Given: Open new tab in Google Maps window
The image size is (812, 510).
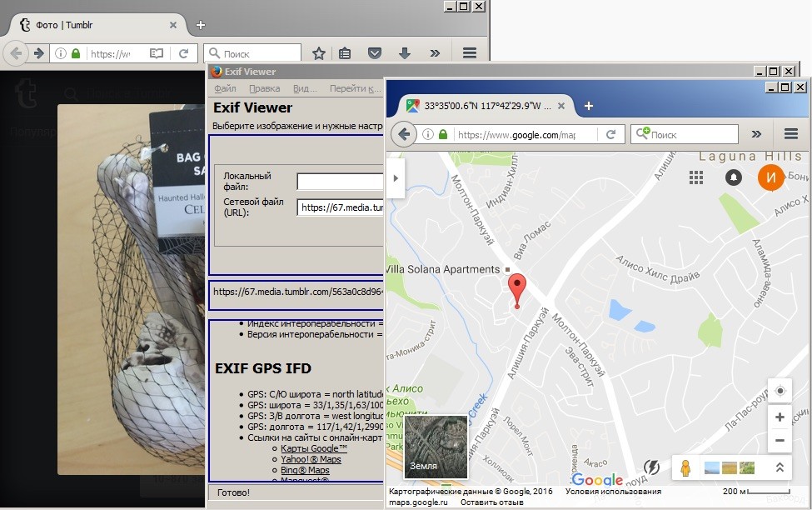Looking at the screenshot, I should point(589,106).
